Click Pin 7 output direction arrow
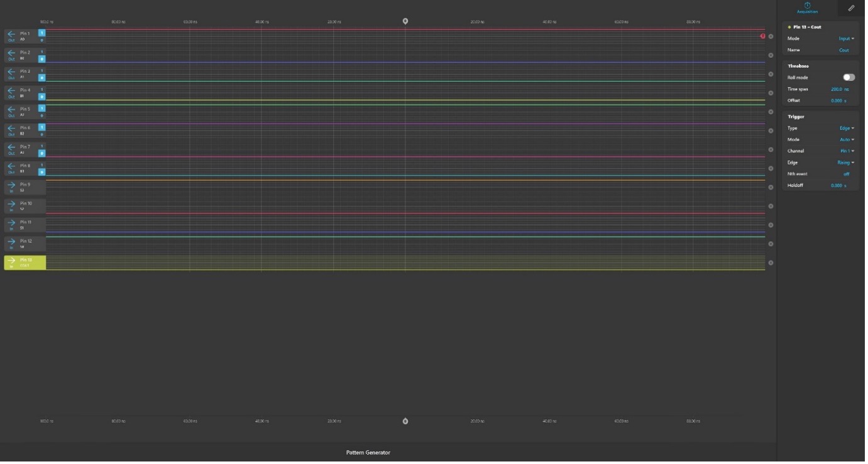The height and width of the screenshot is (464, 868). click(11, 148)
